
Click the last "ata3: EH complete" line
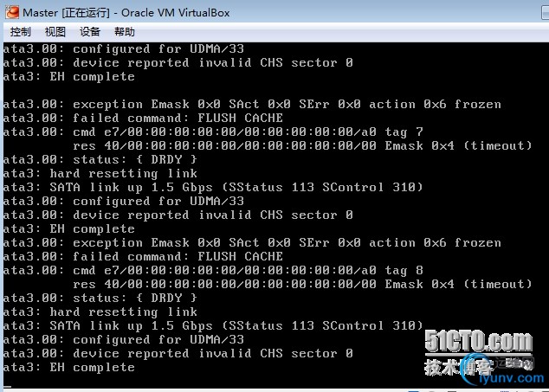coord(69,367)
